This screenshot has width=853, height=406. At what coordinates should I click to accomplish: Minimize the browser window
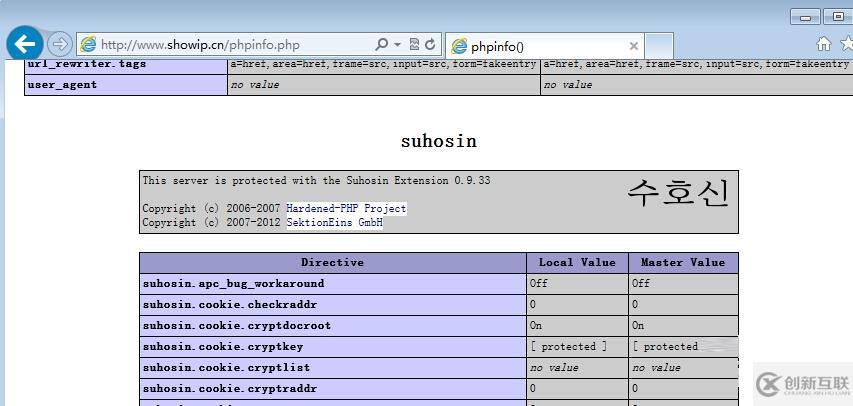[805, 17]
